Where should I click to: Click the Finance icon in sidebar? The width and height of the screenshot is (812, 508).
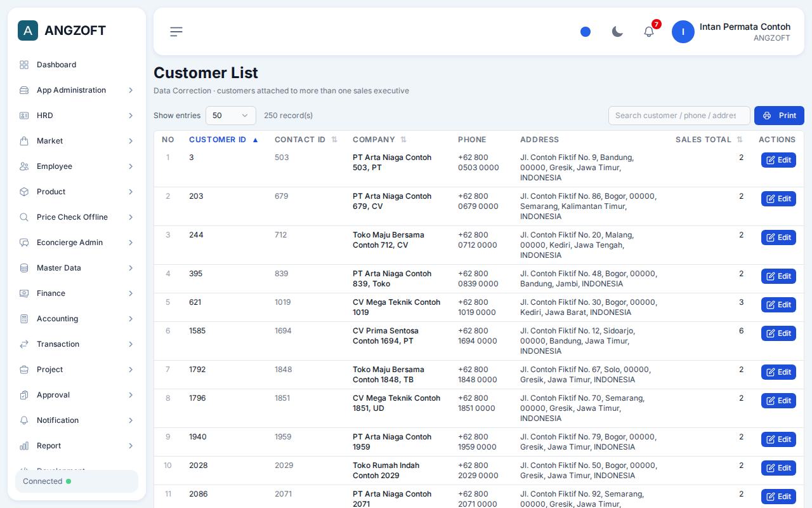[x=24, y=293]
